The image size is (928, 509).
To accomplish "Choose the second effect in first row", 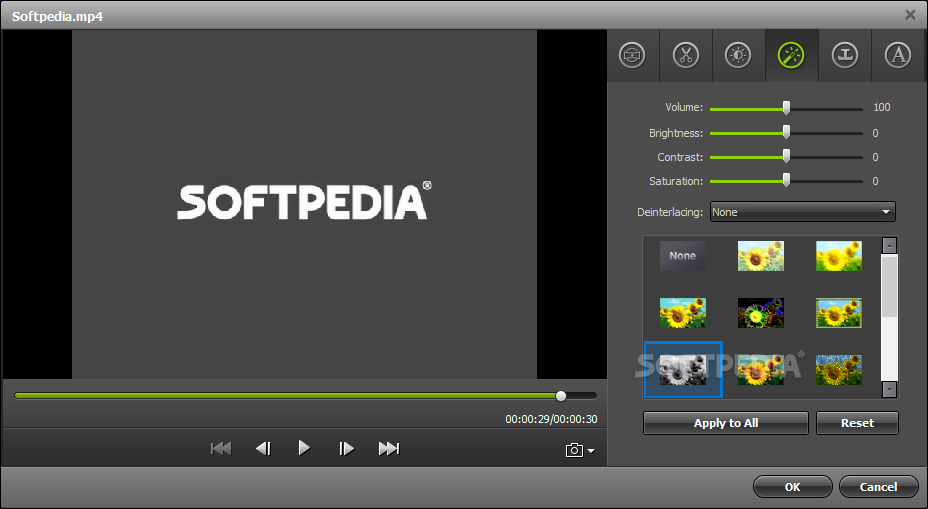I will [x=761, y=256].
